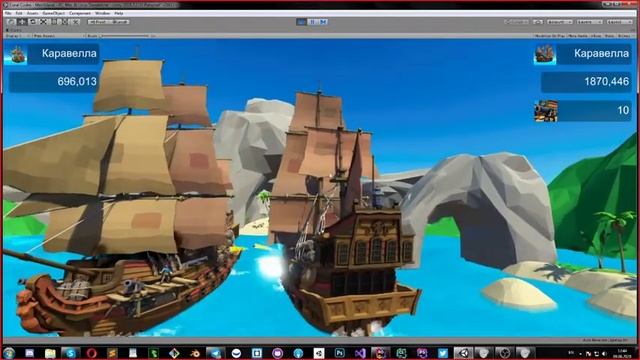
Task: Open the Assets menu
Action: [x=32, y=13]
